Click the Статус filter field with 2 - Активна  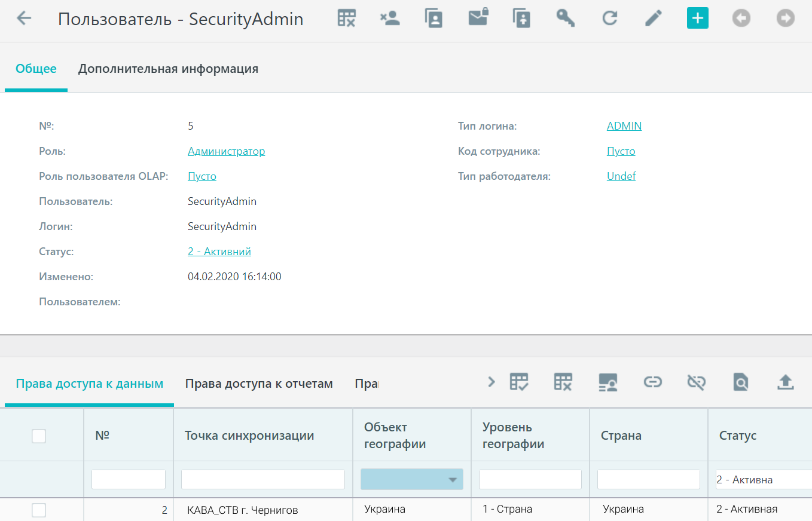[764, 479]
